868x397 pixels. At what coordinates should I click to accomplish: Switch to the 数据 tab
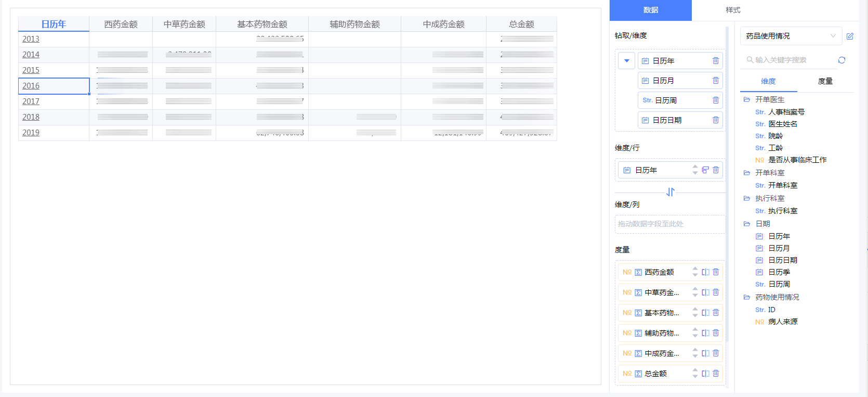650,10
